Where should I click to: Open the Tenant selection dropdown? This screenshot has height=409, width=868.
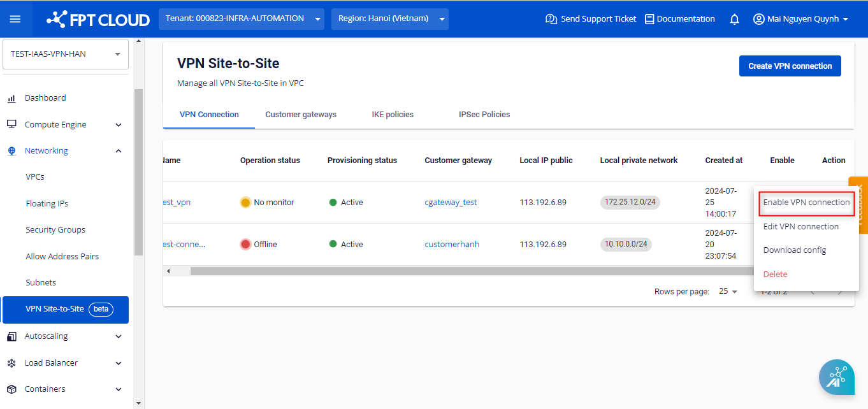click(x=242, y=19)
